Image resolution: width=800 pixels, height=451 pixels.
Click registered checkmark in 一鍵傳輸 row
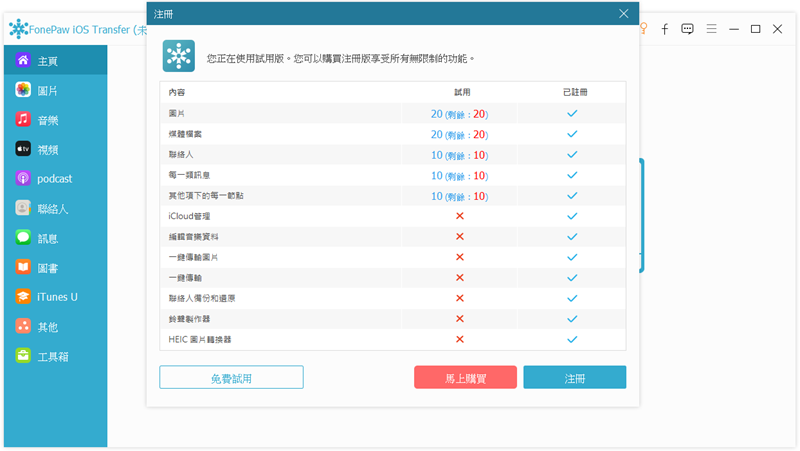click(572, 278)
